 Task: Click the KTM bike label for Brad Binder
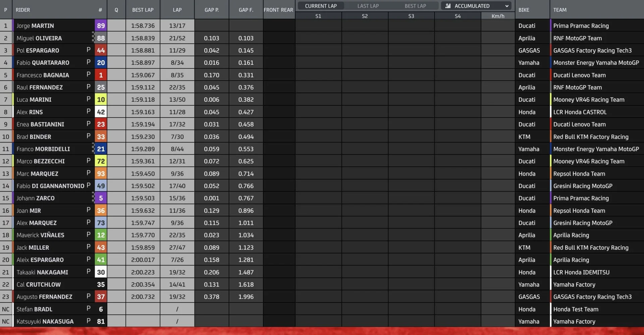(x=524, y=137)
